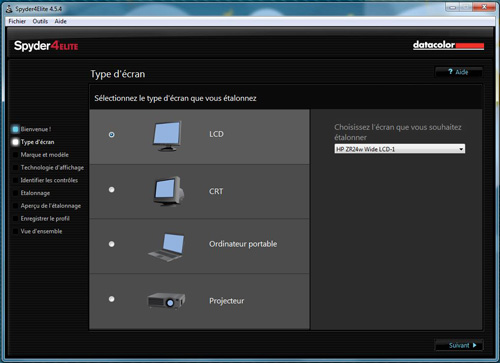
Task: Select the Ordinateur portable radio button
Action: click(x=112, y=244)
